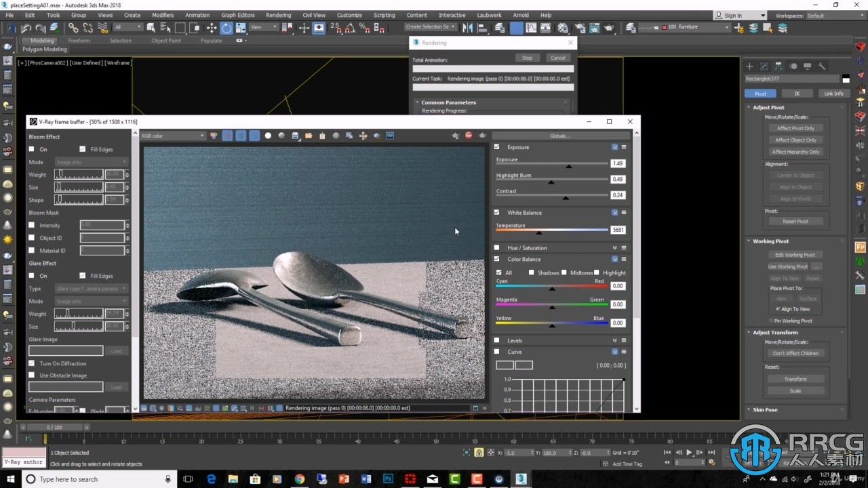
Task: Open Select by Name tool
Action: (x=165, y=28)
